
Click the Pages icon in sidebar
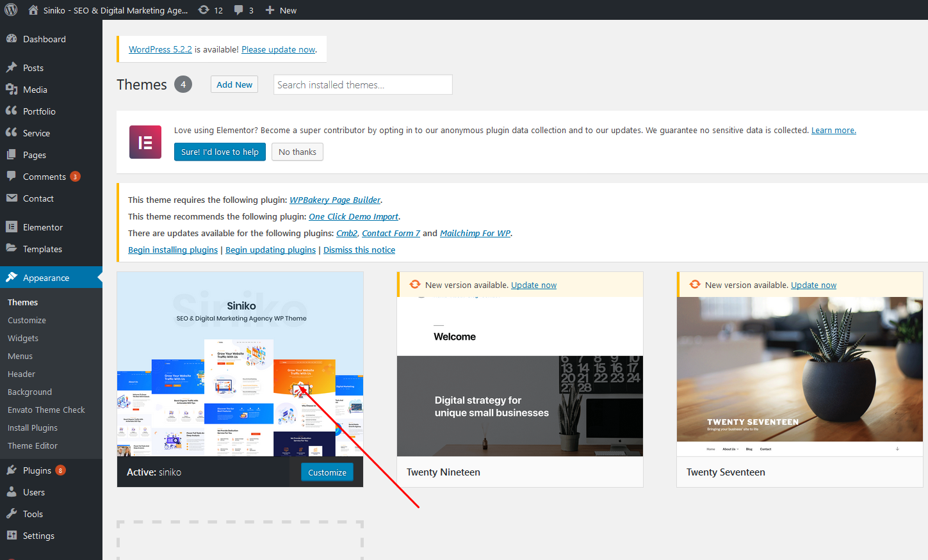12,154
